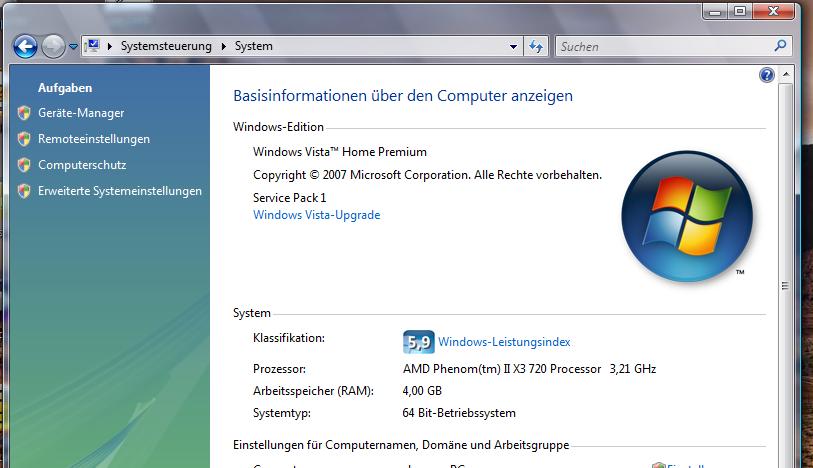Select Systemsteuerung in the address path

(x=166, y=46)
